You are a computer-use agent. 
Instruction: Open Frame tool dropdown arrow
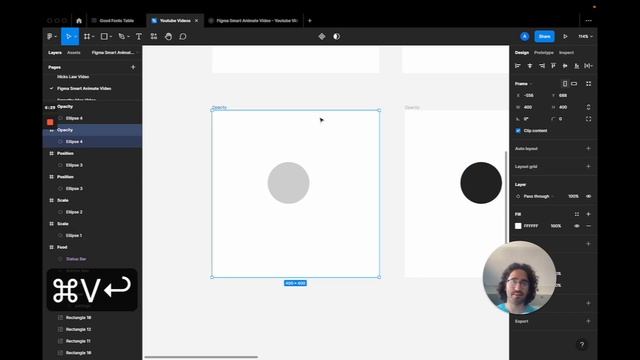click(93, 37)
